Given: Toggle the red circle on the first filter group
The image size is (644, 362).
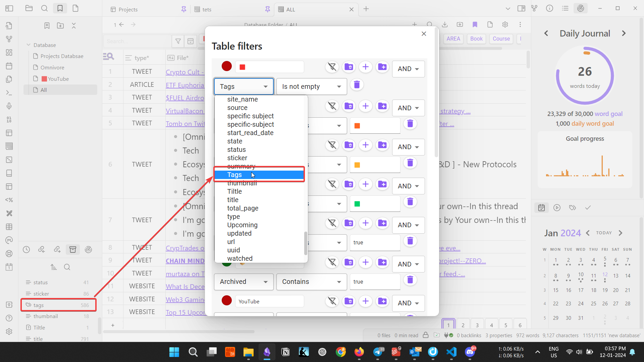Looking at the screenshot, I should 227,66.
